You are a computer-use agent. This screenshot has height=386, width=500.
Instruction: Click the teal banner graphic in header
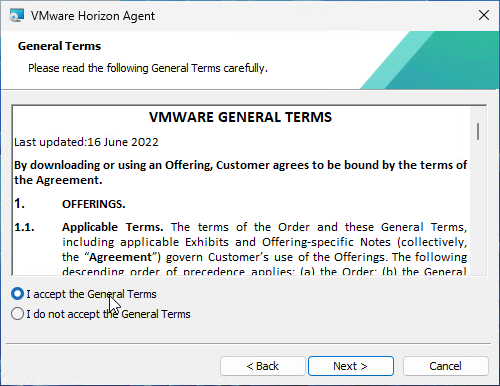[x=430, y=60]
